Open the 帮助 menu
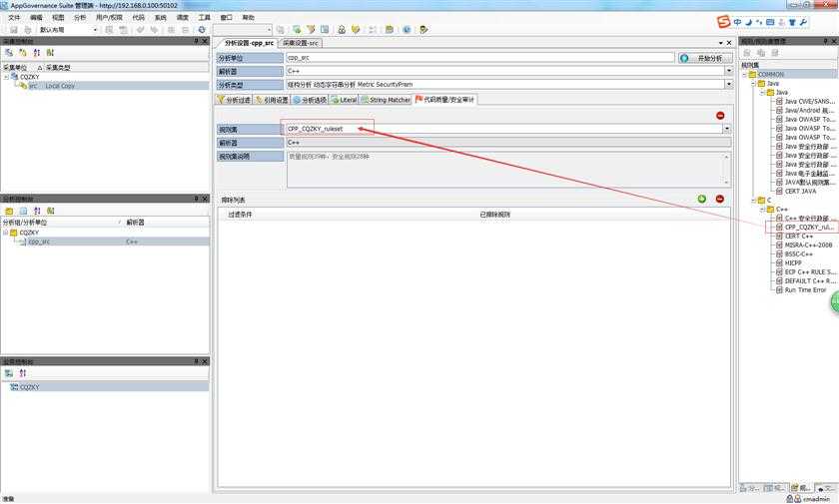 tap(249, 18)
